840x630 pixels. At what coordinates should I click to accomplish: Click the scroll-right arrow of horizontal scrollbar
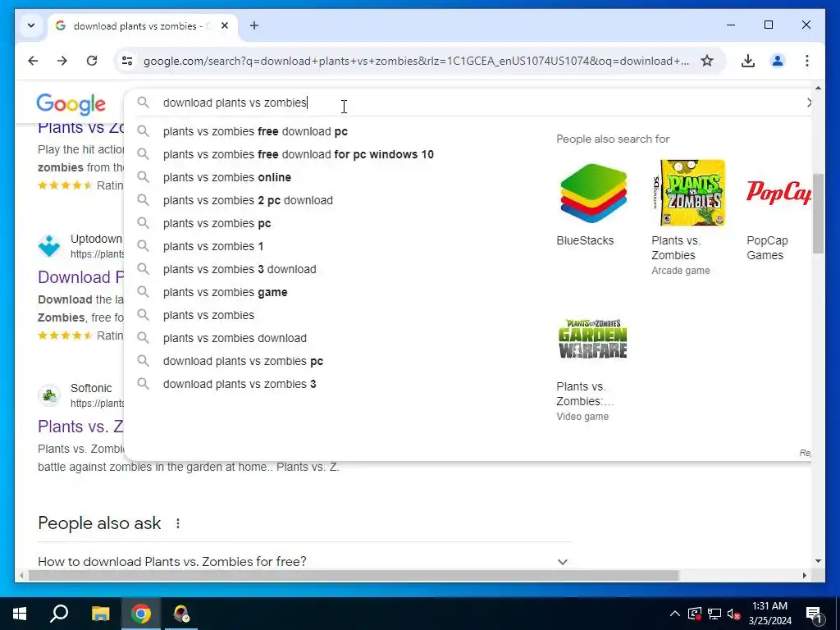pyautogui.click(x=804, y=575)
